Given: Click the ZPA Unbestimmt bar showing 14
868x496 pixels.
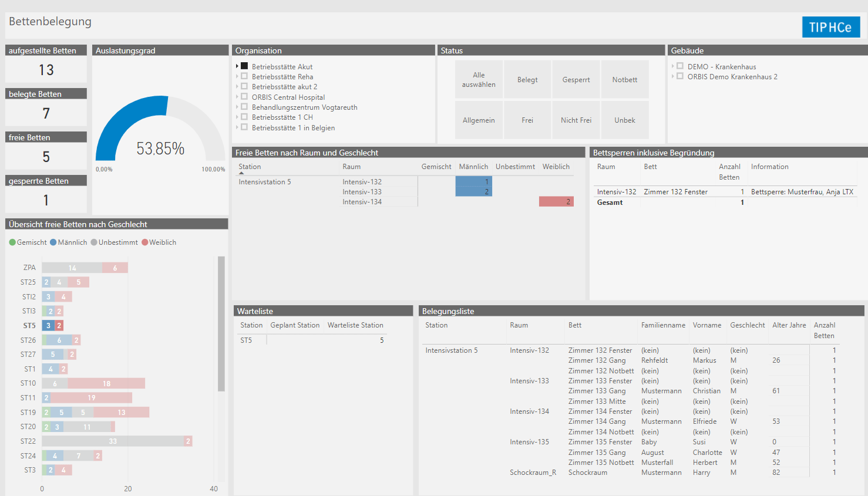Looking at the screenshot, I should [72, 268].
